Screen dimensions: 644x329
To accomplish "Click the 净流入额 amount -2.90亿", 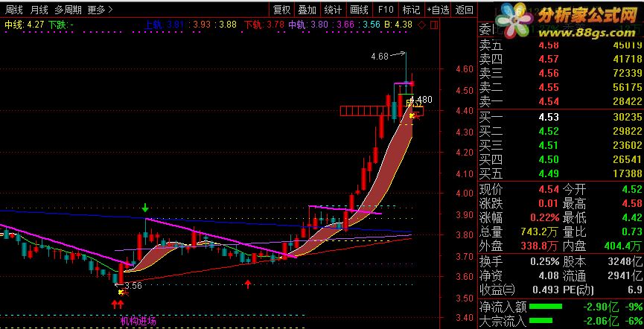I will [x=602, y=307].
